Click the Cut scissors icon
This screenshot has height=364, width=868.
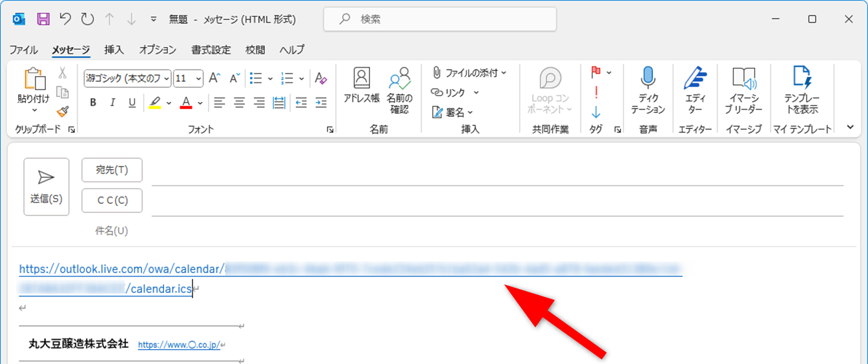63,73
